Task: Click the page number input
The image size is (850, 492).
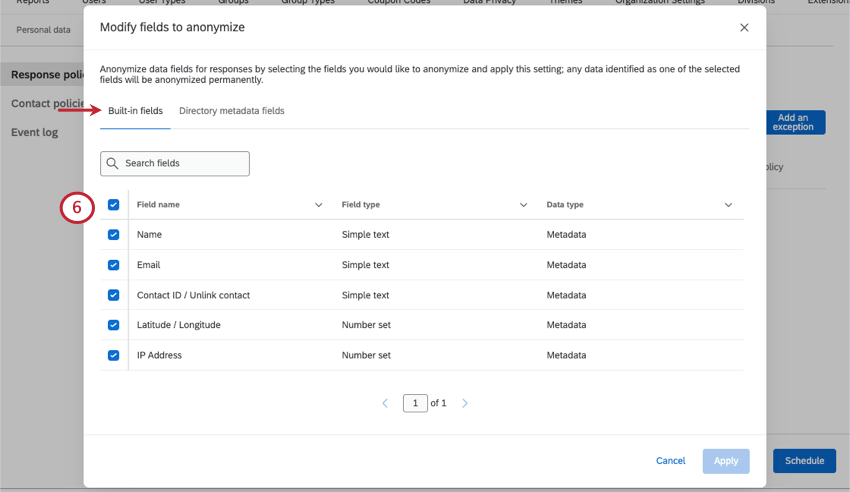Action: click(415, 403)
